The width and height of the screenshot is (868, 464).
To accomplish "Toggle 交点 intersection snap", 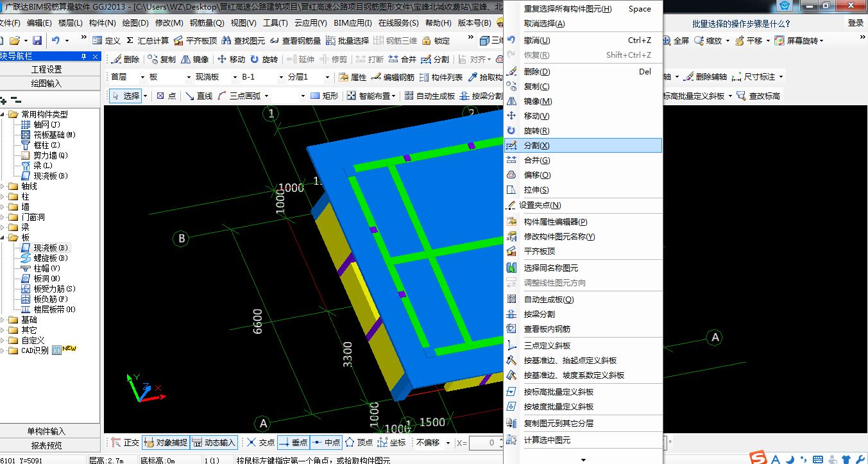I will 261,442.
